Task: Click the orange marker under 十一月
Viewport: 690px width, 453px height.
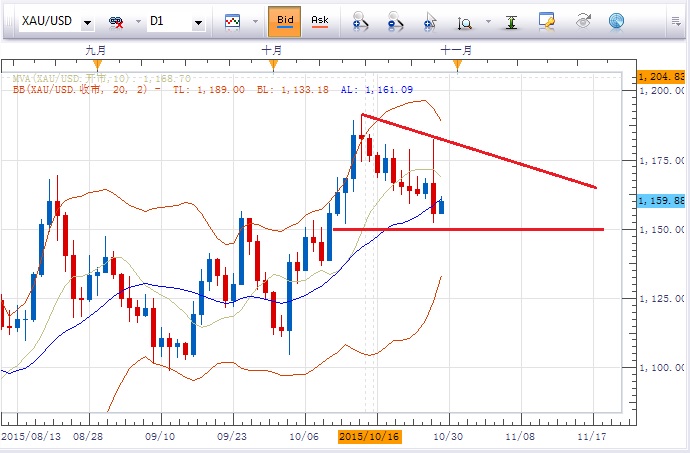Action: [457, 65]
